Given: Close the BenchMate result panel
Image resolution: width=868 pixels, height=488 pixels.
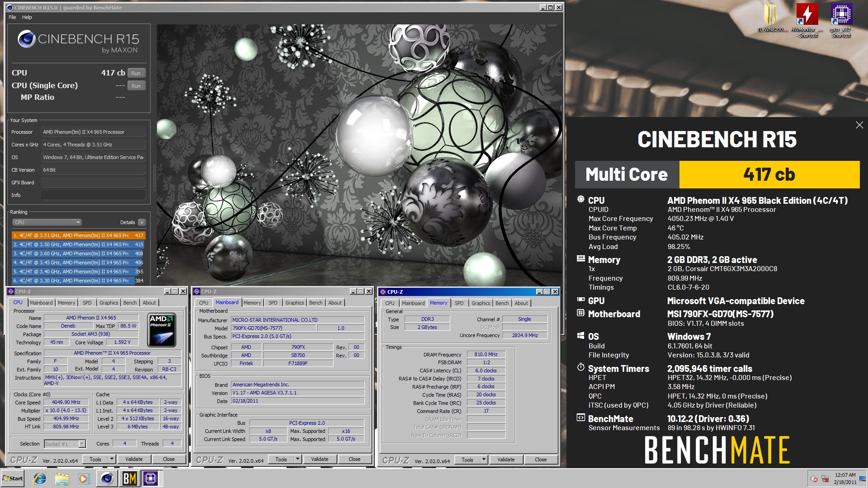Looking at the screenshot, I should 859,125.
